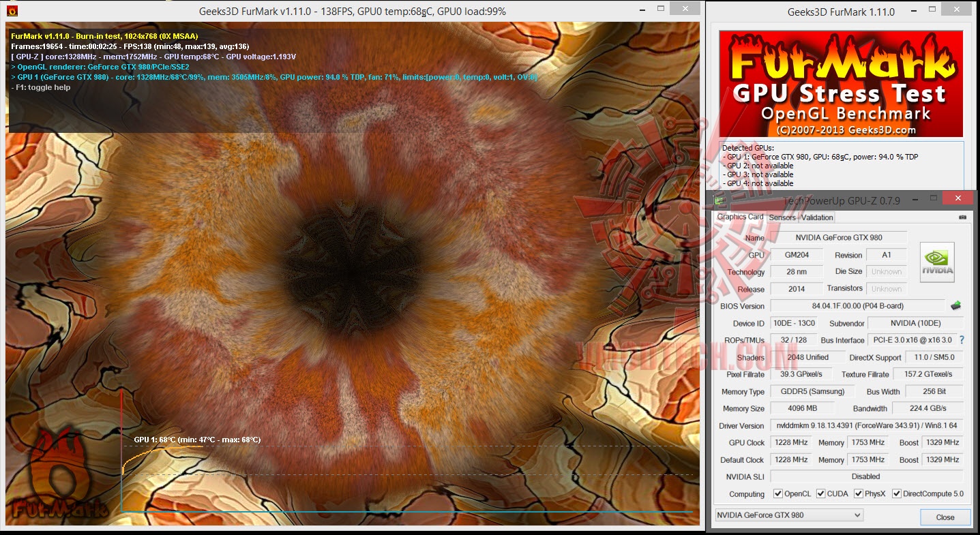Click the Memory field in GPU Clock row
The width and height of the screenshot is (980, 535).
click(867, 443)
